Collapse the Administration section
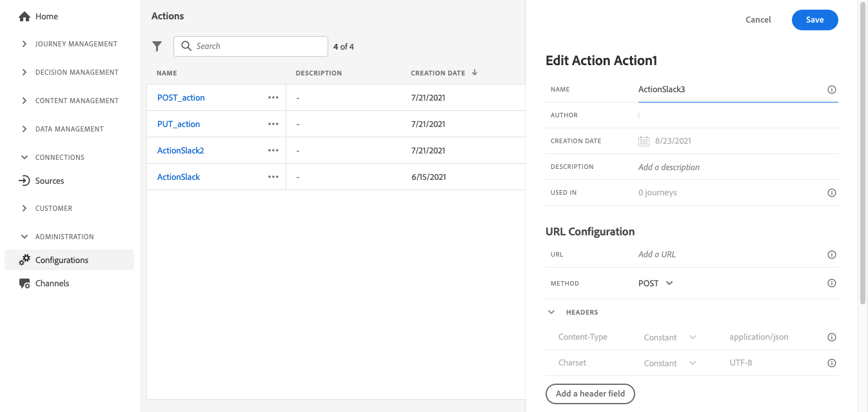The image size is (868, 412). pyautogui.click(x=25, y=237)
